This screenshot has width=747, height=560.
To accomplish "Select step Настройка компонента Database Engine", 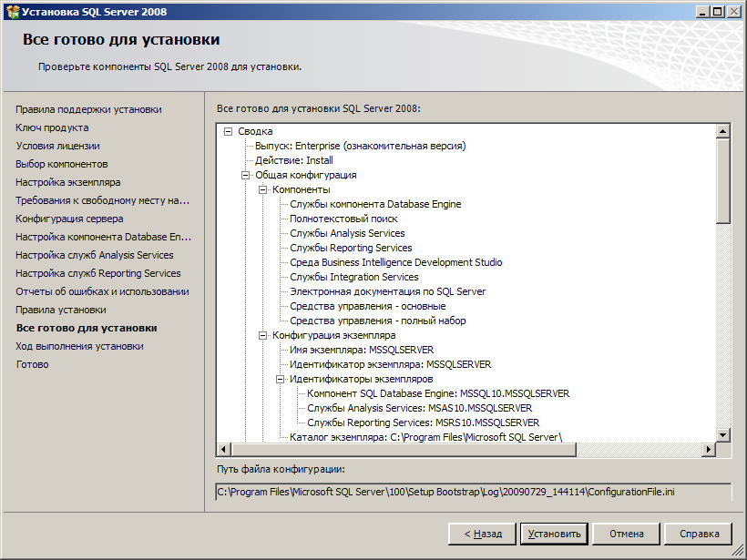I will pos(103,237).
